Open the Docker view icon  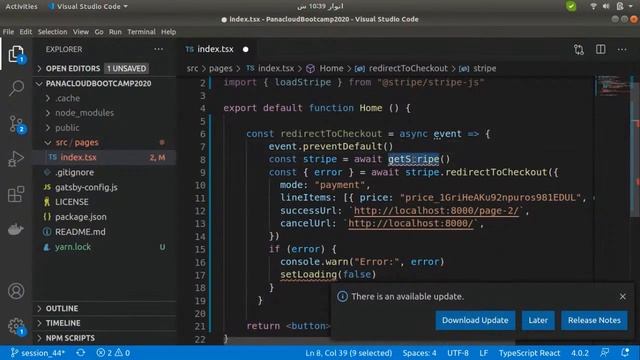coord(16,229)
